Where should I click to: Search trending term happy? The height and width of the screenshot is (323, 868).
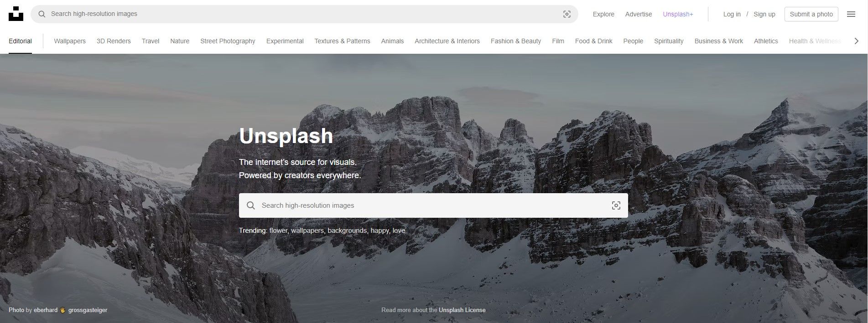click(x=379, y=231)
